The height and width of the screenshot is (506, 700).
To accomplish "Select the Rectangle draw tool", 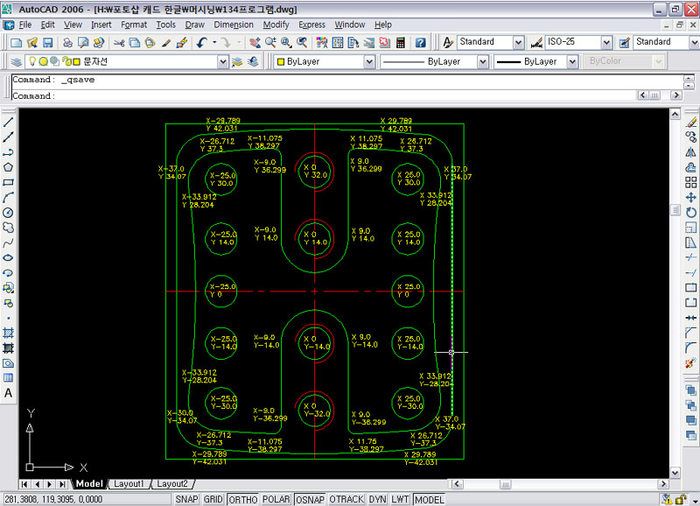I will tap(8, 183).
